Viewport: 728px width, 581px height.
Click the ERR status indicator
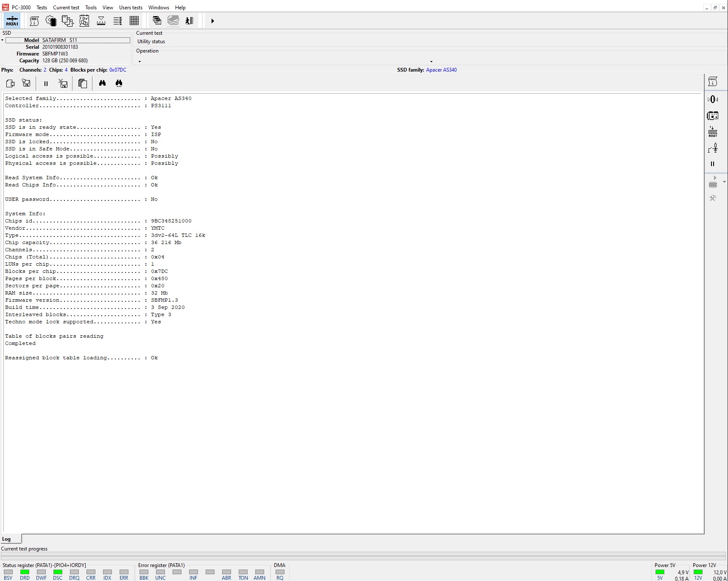click(x=124, y=572)
